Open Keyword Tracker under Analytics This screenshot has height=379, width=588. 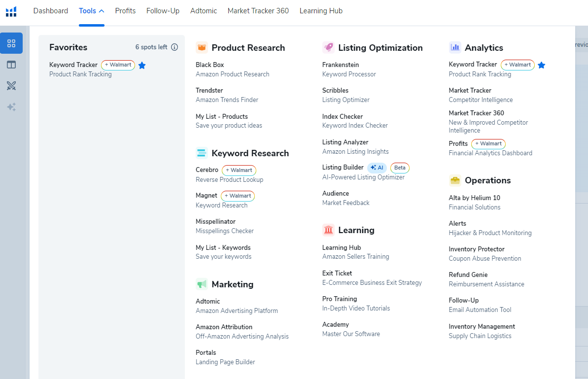(x=473, y=65)
